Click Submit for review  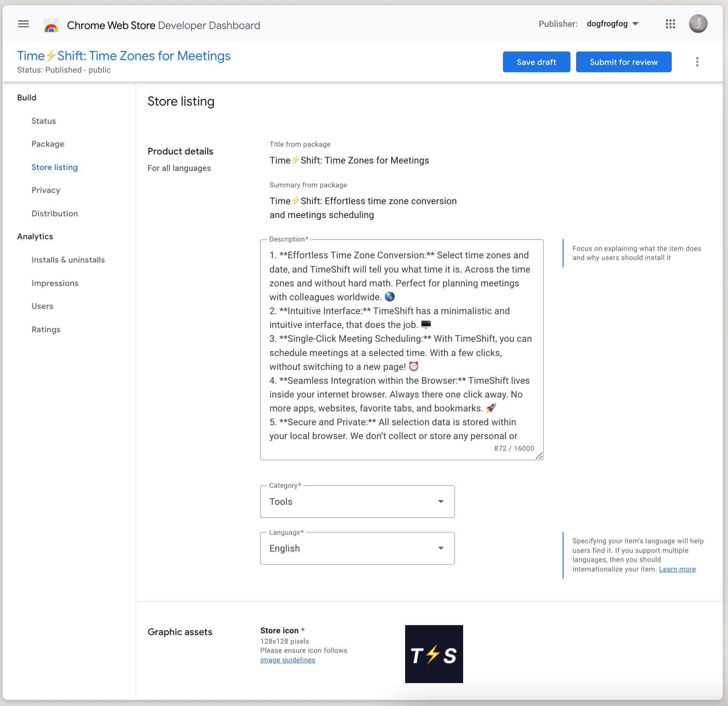tap(624, 62)
